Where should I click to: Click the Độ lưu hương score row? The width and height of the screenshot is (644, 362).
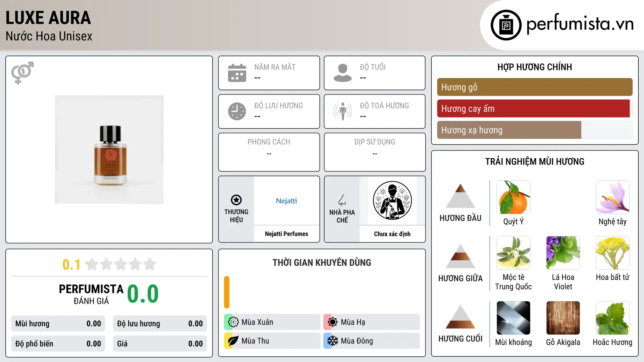160,324
